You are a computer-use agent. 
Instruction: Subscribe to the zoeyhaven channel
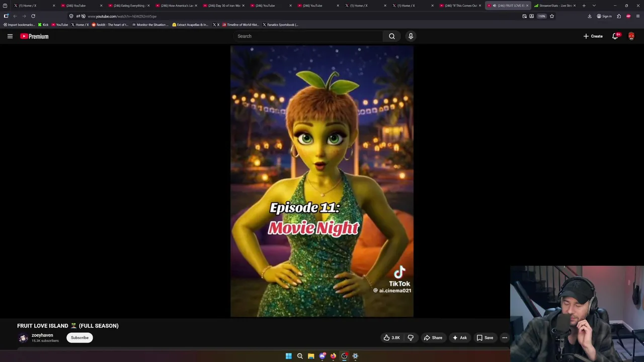(79, 338)
